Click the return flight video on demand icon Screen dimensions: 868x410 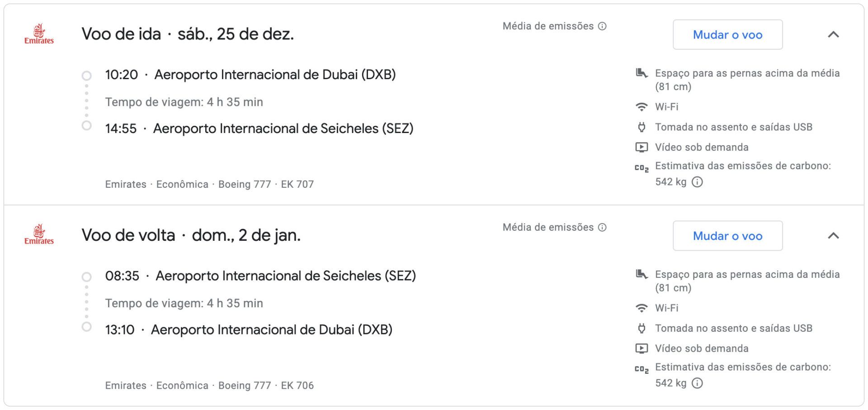[x=642, y=348]
